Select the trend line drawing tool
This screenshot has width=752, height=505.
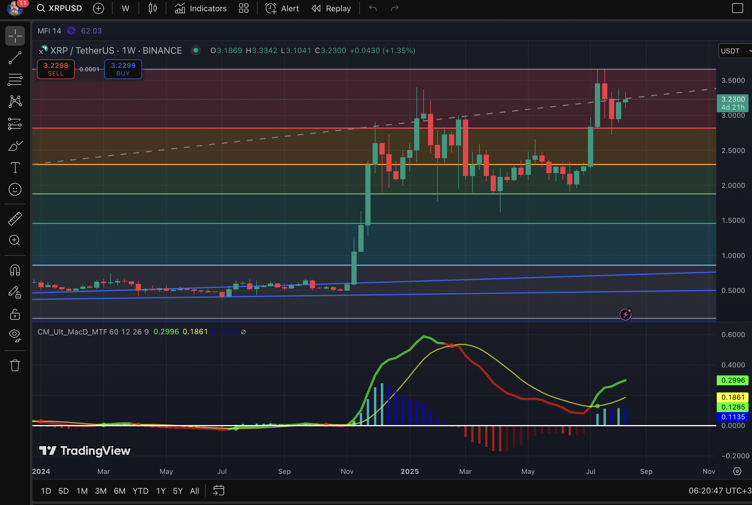click(x=15, y=58)
